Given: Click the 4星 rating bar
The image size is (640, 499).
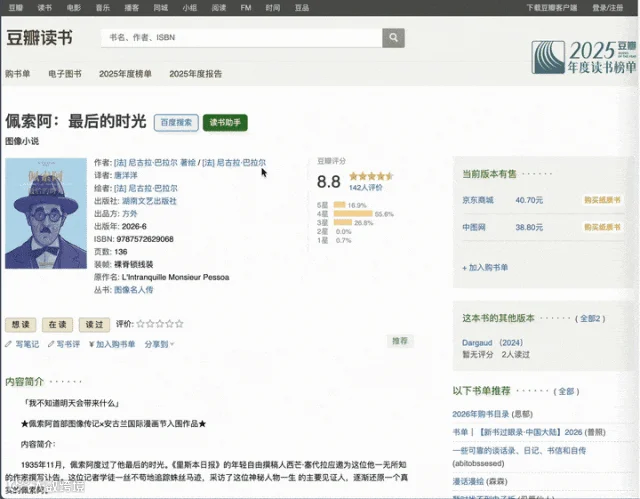Looking at the screenshot, I should [x=353, y=214].
